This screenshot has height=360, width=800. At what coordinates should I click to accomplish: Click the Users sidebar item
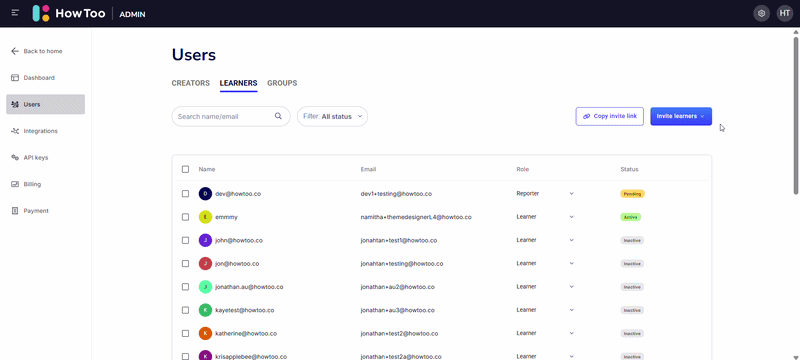point(45,105)
